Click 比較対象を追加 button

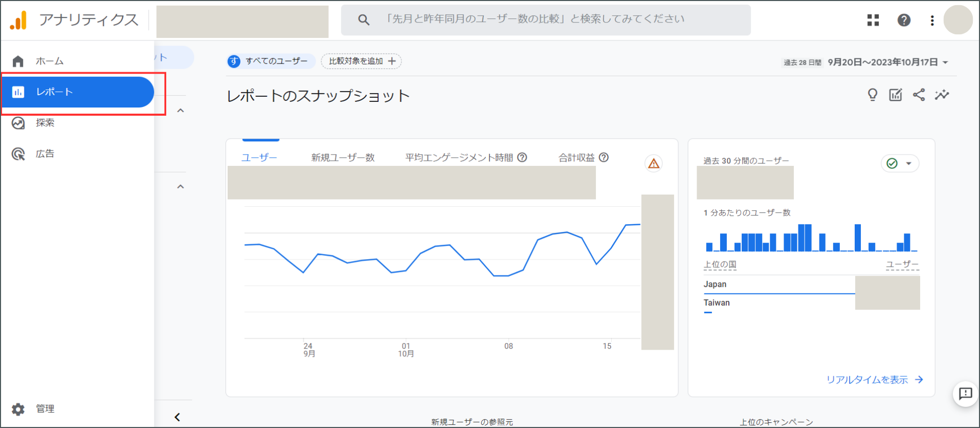click(x=361, y=61)
